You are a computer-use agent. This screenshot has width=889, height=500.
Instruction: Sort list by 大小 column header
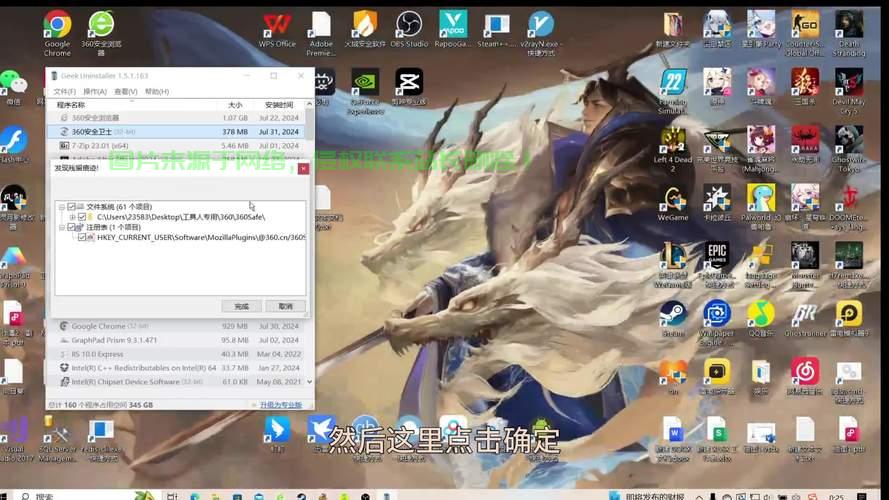point(235,105)
